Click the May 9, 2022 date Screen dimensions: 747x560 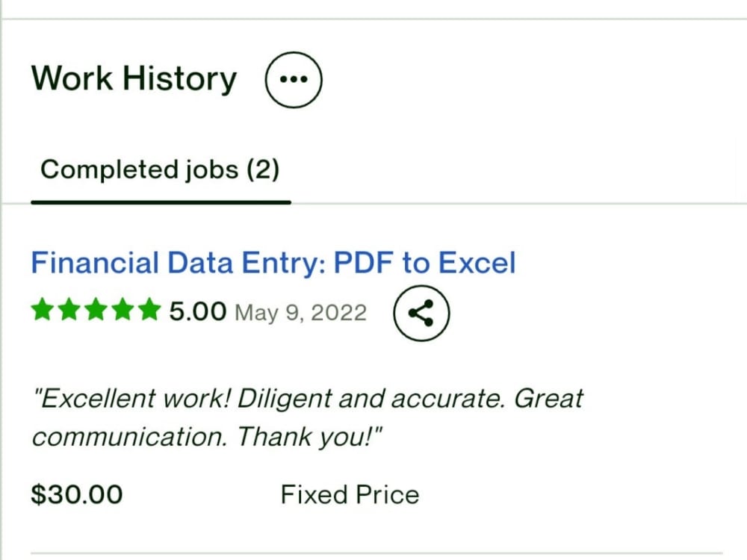300,313
